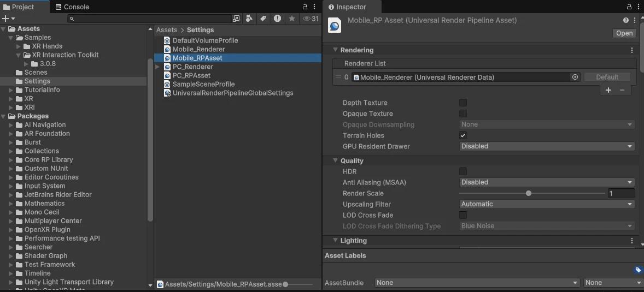The image size is (644, 292).
Task: Select the DefaultVolumeProfile asset
Action: coord(205,40)
